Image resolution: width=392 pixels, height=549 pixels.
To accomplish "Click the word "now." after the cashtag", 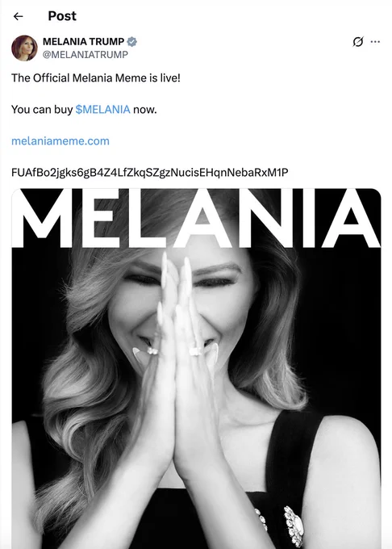I will [x=144, y=110].
